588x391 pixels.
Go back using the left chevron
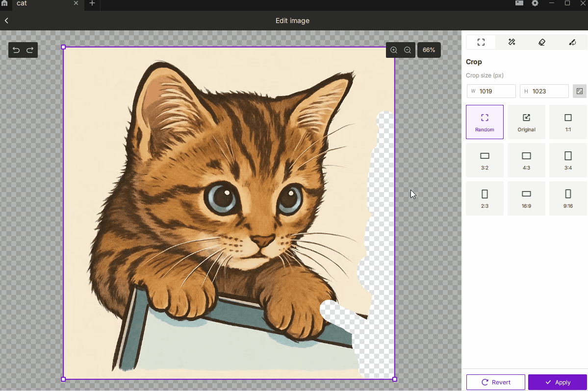[7, 21]
